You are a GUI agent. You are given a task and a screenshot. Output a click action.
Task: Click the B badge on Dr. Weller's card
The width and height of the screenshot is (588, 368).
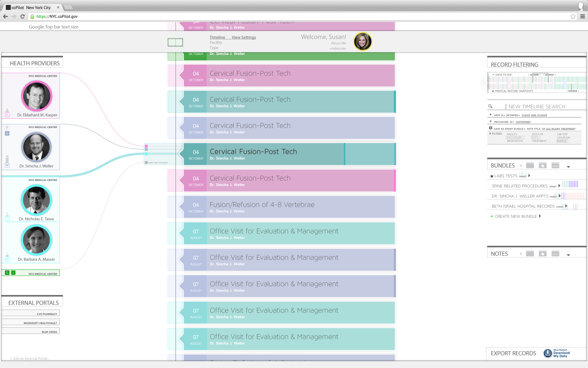pyautogui.click(x=7, y=128)
